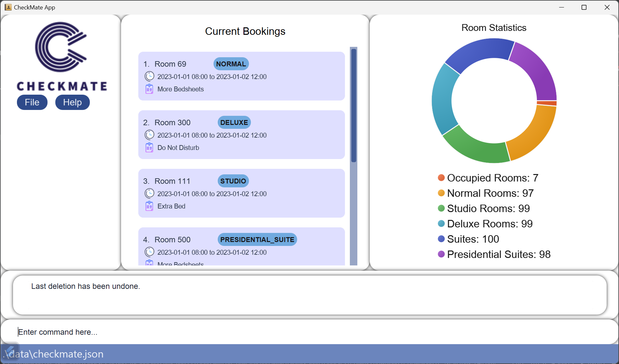Focus the Enter command here input field
Screen dimensions: 619x364
(x=309, y=332)
